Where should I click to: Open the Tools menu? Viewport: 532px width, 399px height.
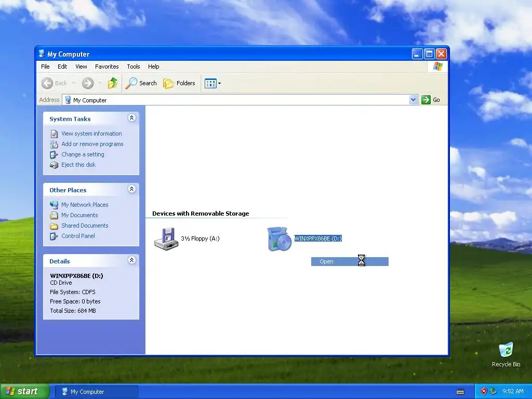tap(134, 66)
